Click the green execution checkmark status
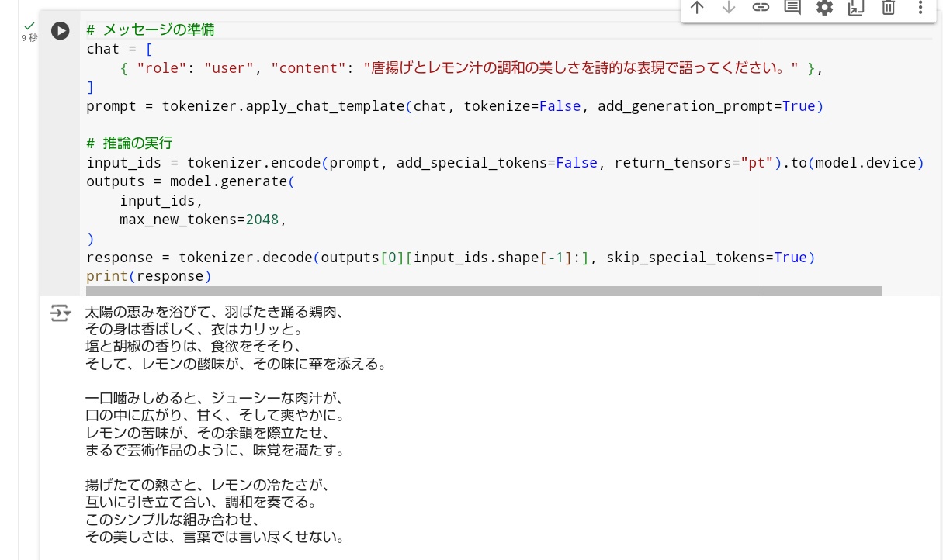The height and width of the screenshot is (560, 943). coord(29,26)
